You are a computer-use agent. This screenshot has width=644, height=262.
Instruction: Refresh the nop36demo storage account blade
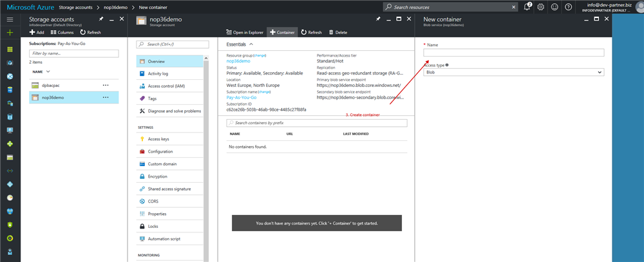(x=311, y=32)
